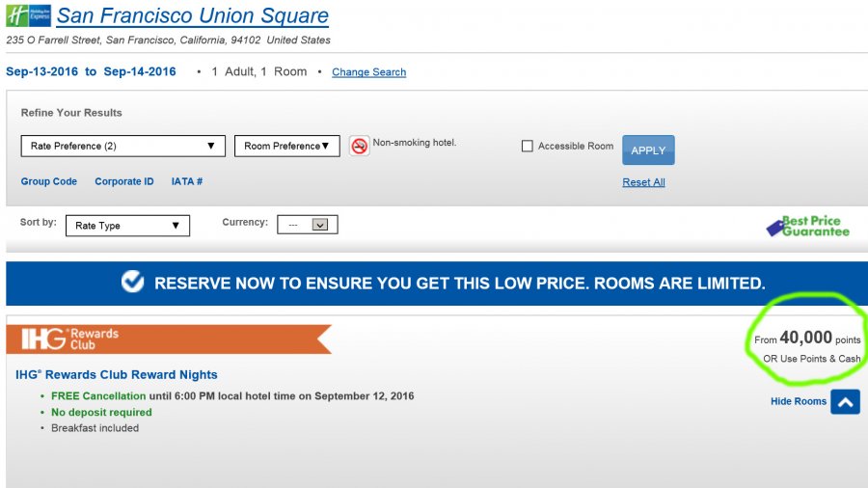Click the IHG Rewards Club logo
This screenshot has height=488, width=868.
click(x=70, y=339)
